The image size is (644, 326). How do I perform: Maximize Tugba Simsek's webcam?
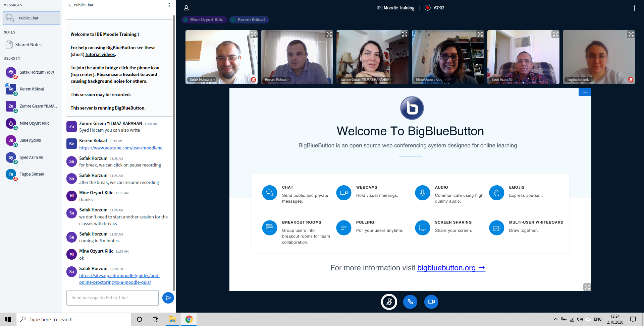(631, 34)
